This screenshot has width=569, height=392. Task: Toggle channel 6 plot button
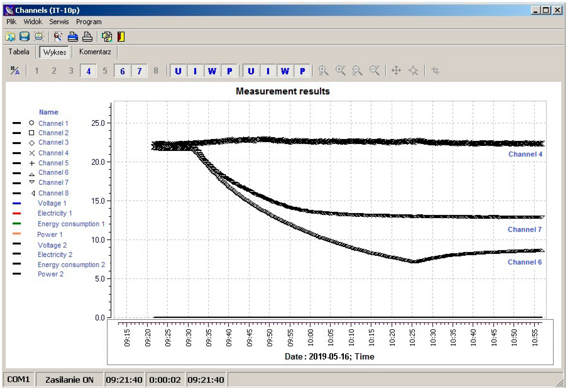pos(122,71)
